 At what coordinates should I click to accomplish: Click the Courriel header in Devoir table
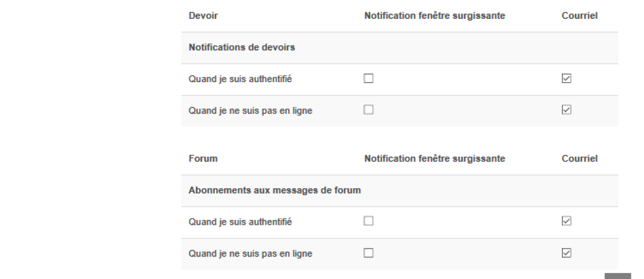(x=579, y=16)
